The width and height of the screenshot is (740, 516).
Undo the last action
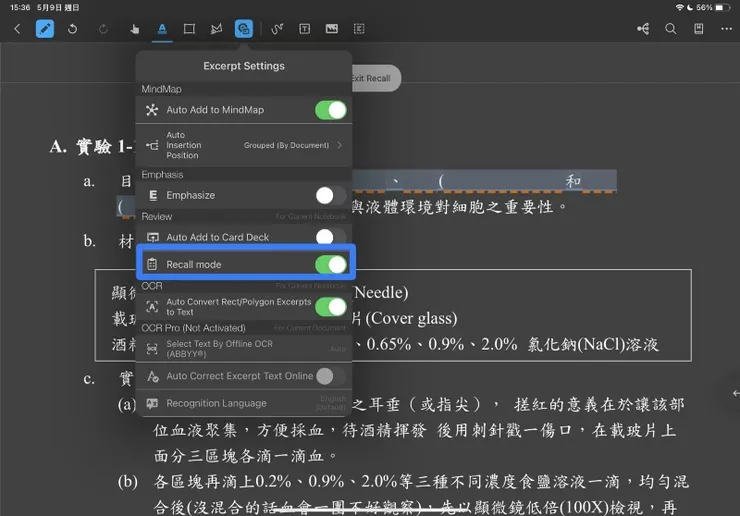(72, 29)
